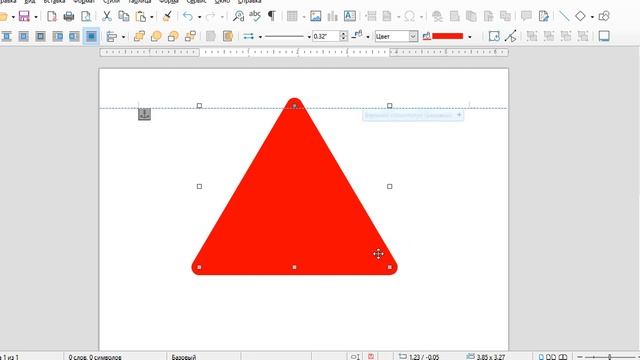Click document modified indicator in status bar
This screenshot has width=640, height=360.
point(371,357)
